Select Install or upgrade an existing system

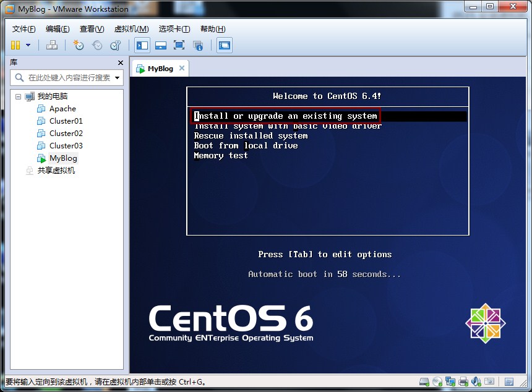tap(285, 116)
